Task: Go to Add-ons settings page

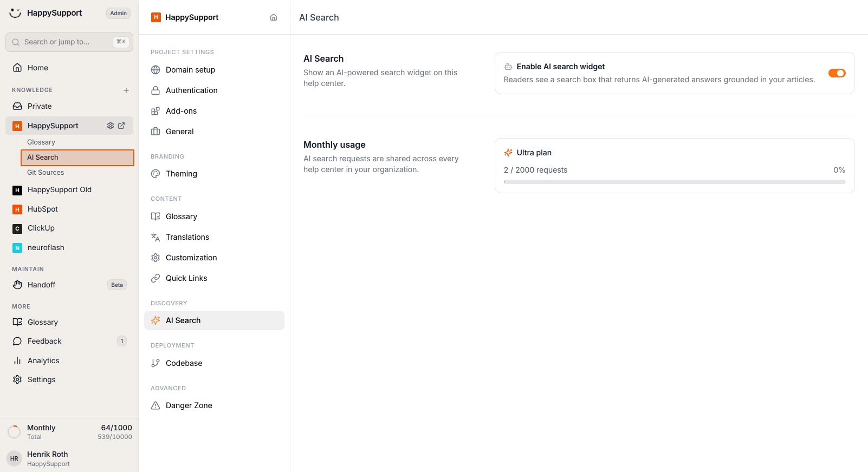Action: (214, 111)
